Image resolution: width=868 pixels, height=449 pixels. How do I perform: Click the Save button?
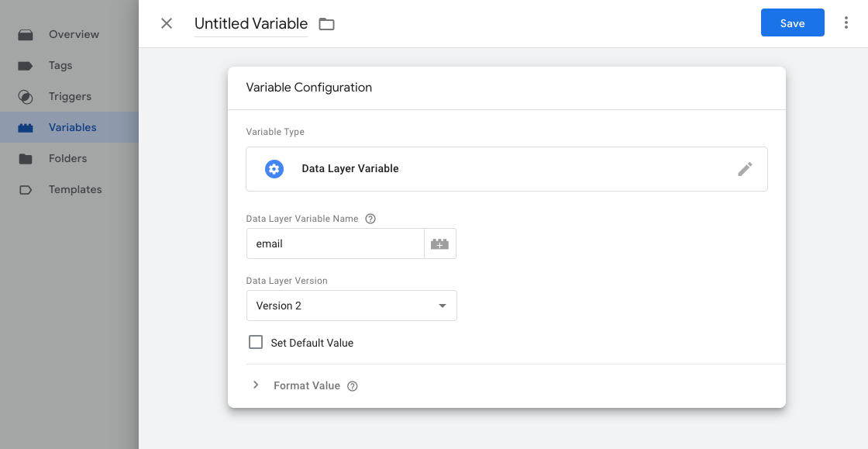(x=792, y=22)
